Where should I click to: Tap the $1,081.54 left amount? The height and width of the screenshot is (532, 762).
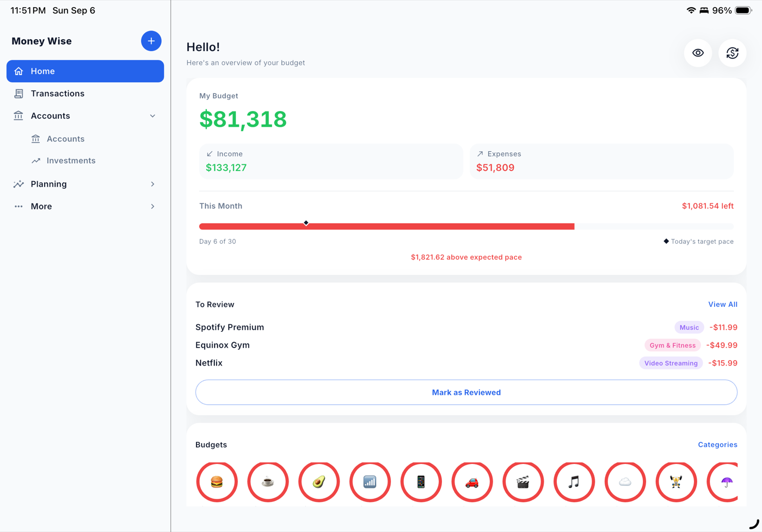point(708,206)
